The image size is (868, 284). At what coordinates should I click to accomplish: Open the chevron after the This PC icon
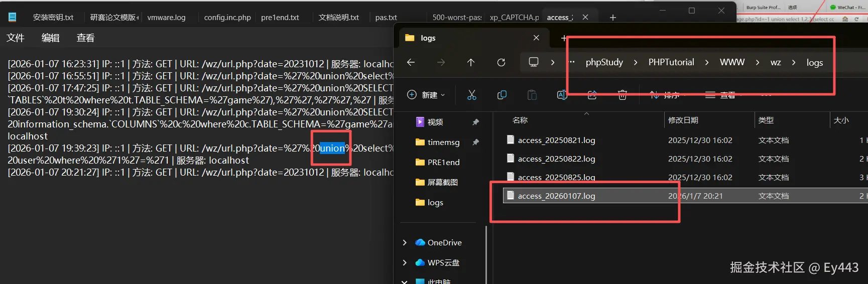click(x=553, y=62)
